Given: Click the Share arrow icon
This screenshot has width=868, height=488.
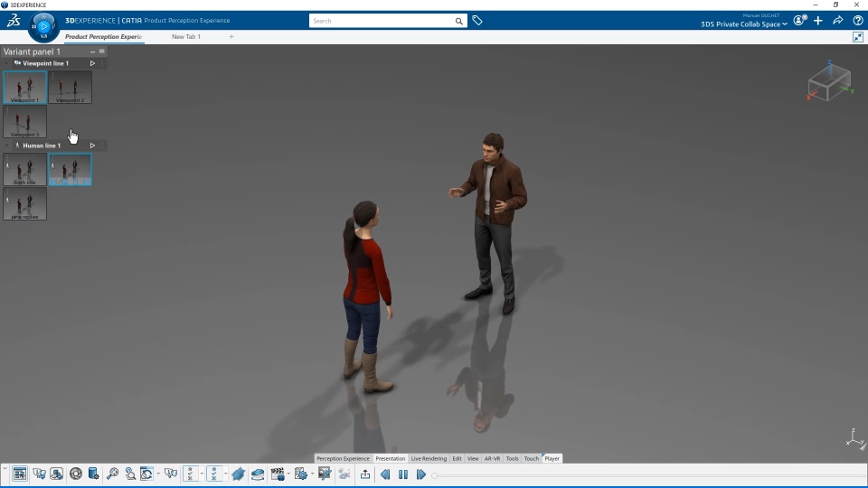Looking at the screenshot, I should point(838,21).
